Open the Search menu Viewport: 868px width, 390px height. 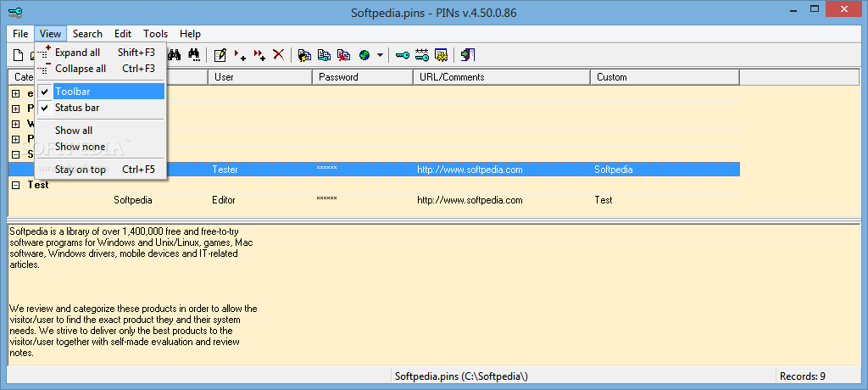[87, 34]
